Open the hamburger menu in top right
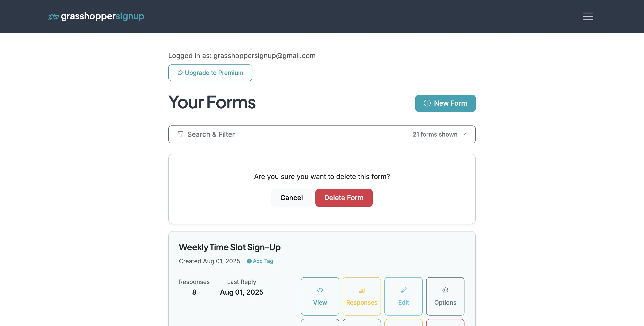This screenshot has width=644, height=326. click(x=588, y=16)
